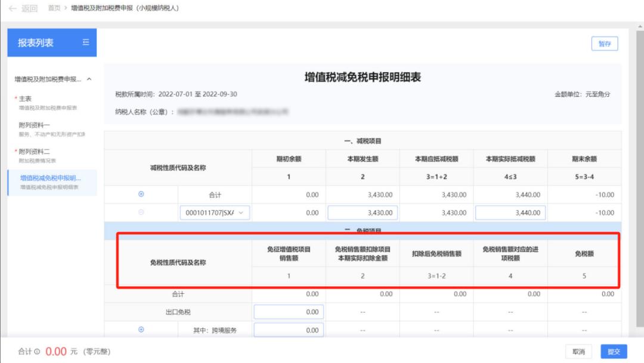Click 出口免税 sales amount input field
644x363 pixels.
click(289, 312)
